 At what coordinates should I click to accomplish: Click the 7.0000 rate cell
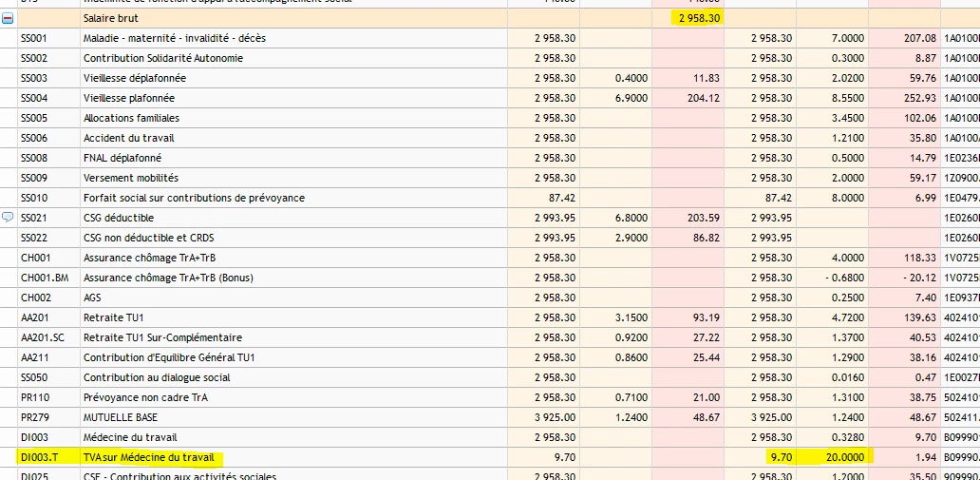click(848, 38)
